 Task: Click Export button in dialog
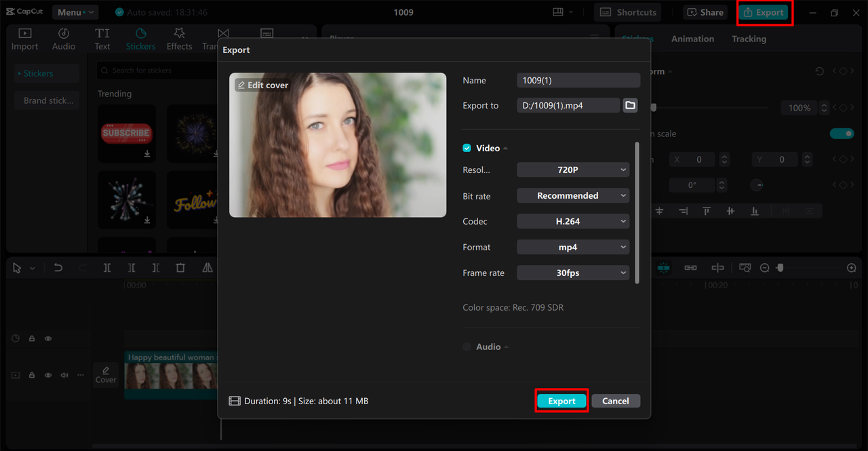pyautogui.click(x=561, y=401)
